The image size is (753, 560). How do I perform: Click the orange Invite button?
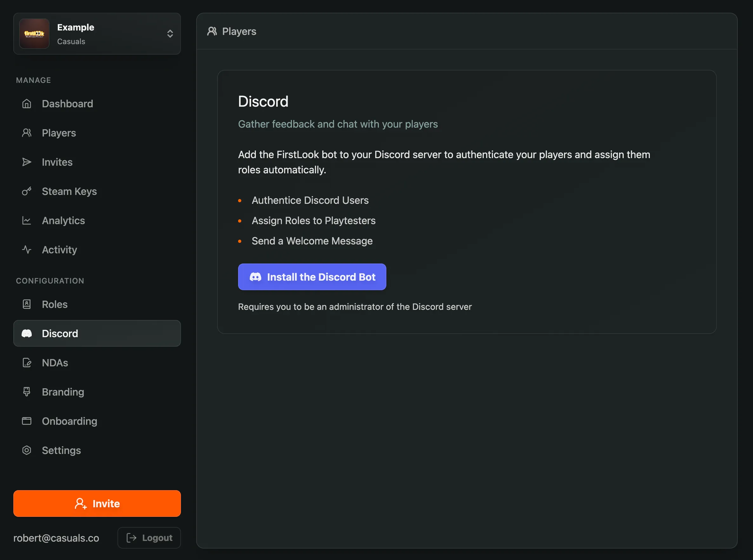[97, 504]
